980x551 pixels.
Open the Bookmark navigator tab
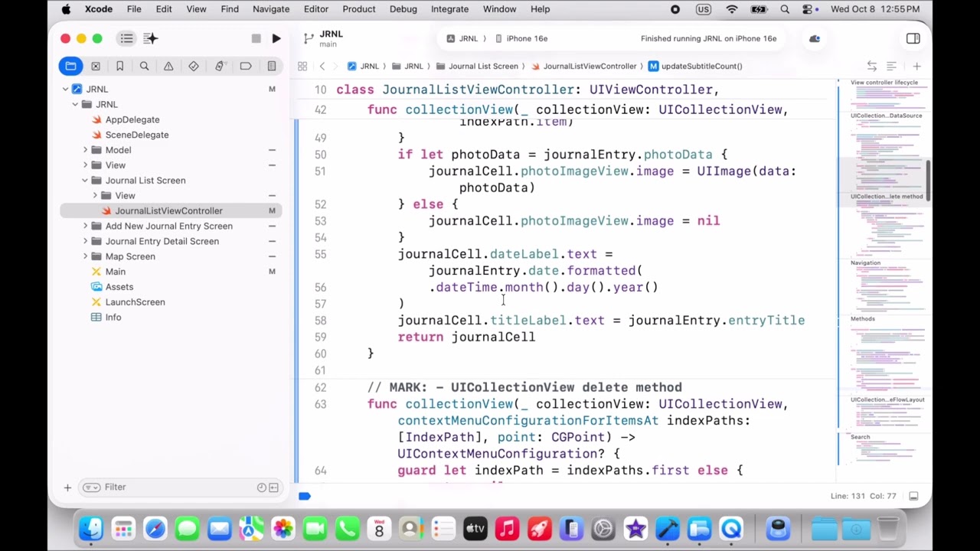[119, 66]
